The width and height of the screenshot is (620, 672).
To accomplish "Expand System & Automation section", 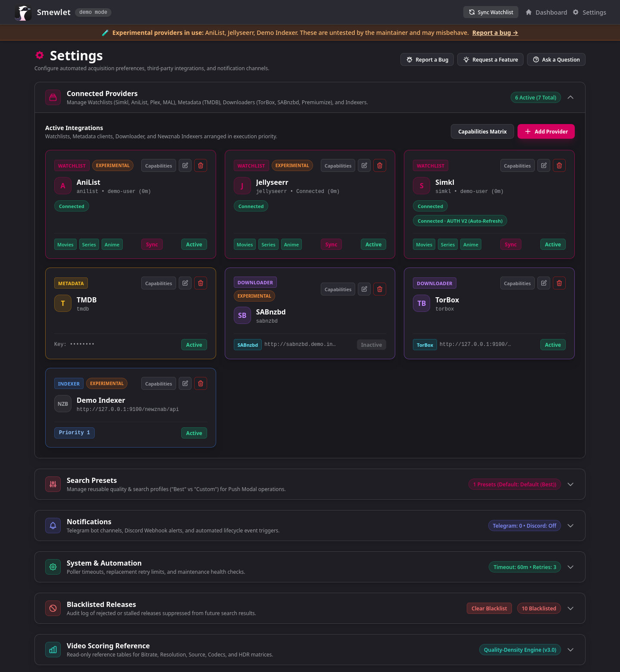I will pos(570,567).
